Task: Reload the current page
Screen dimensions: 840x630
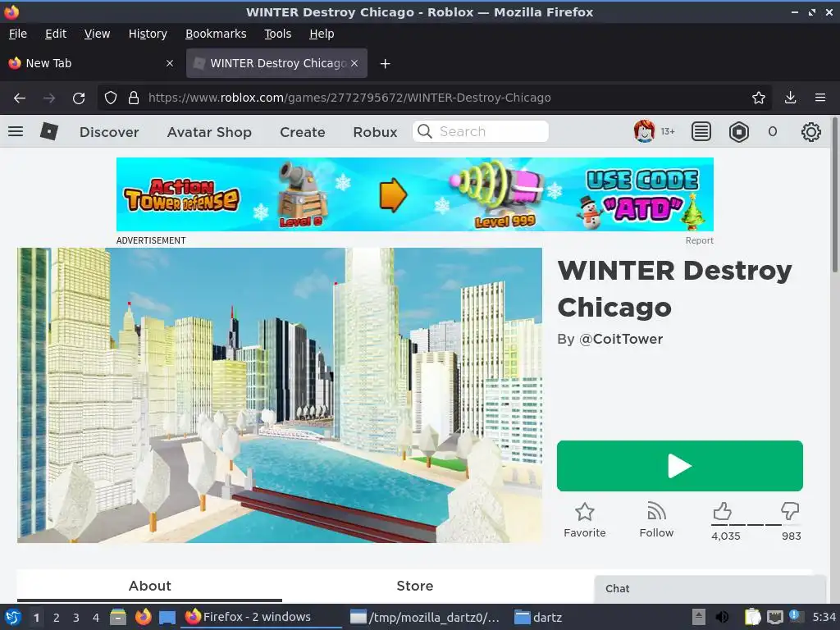Action: (79, 98)
